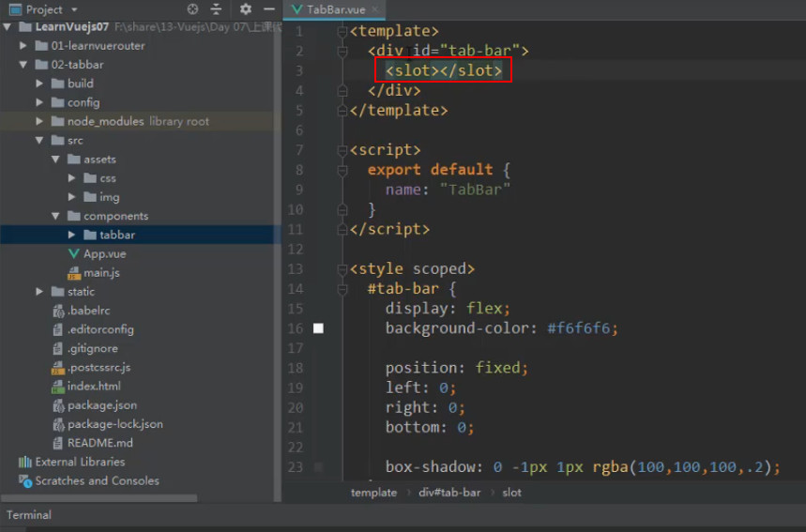Click the tabbar folder icon

(90, 235)
